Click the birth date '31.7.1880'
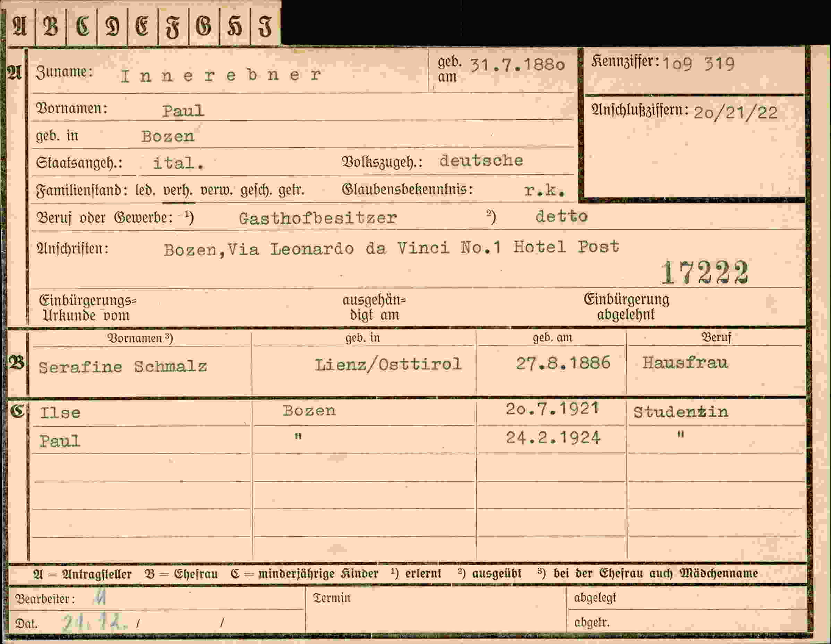 [517, 65]
